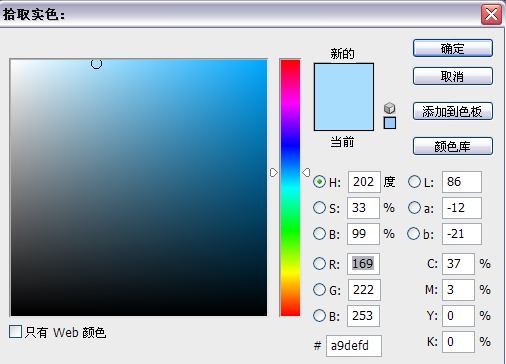506x364 pixels.
Task: Click the C cyan percent field
Action: click(x=458, y=264)
